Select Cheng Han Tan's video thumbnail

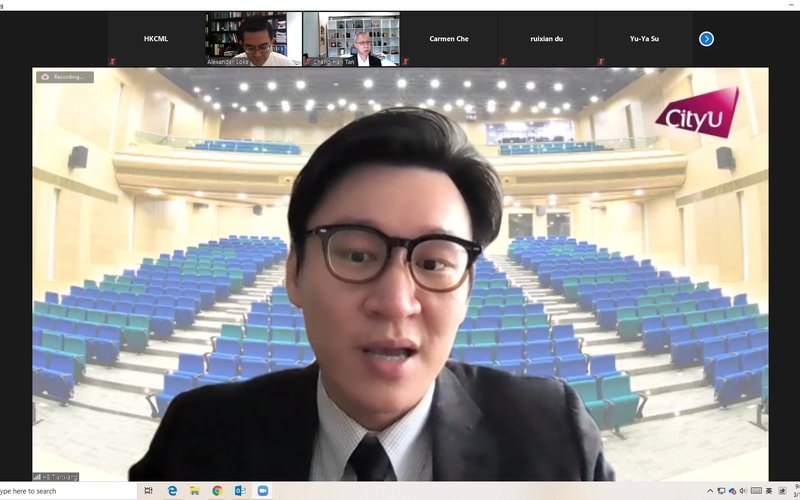[x=351, y=39]
